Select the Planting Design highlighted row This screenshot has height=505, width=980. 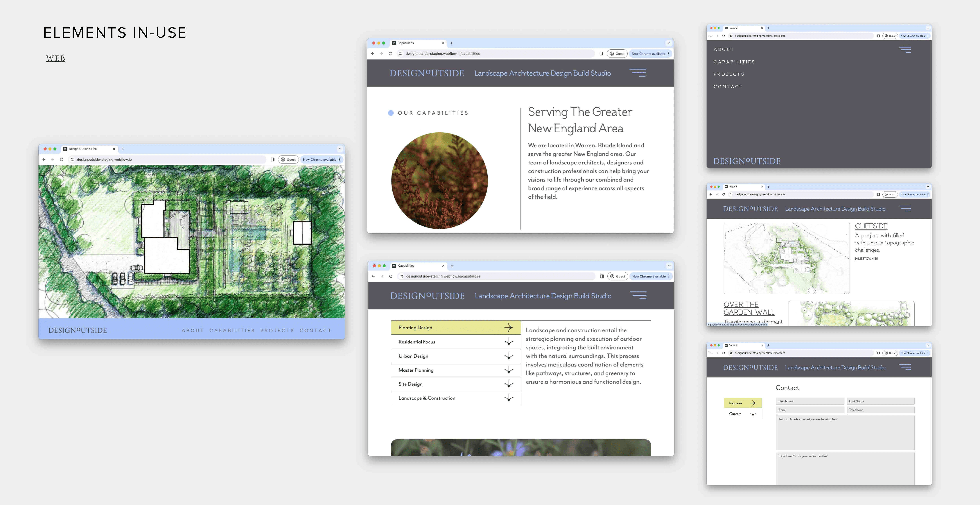(456, 328)
